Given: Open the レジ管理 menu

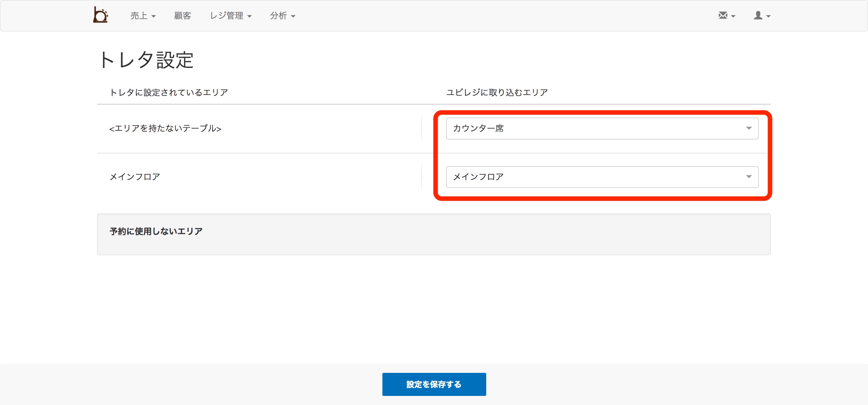Looking at the screenshot, I should [x=230, y=16].
